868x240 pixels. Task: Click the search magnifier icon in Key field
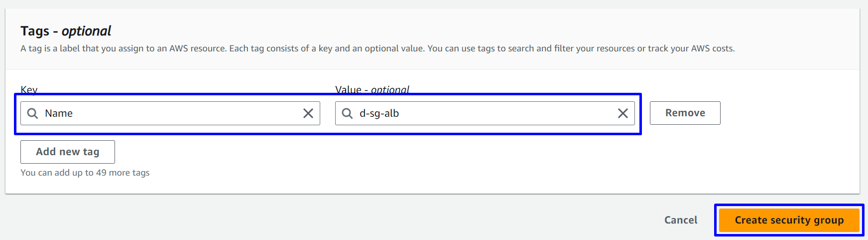(x=32, y=114)
